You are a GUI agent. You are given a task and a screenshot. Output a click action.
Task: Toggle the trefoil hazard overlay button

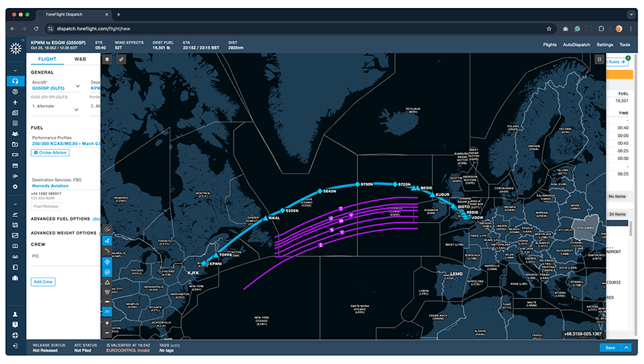[x=107, y=292]
